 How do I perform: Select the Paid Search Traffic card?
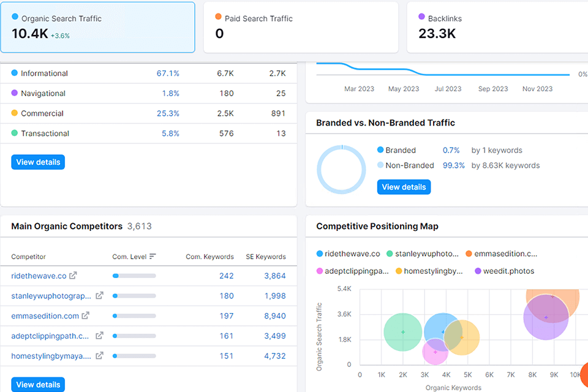pyautogui.click(x=301, y=27)
